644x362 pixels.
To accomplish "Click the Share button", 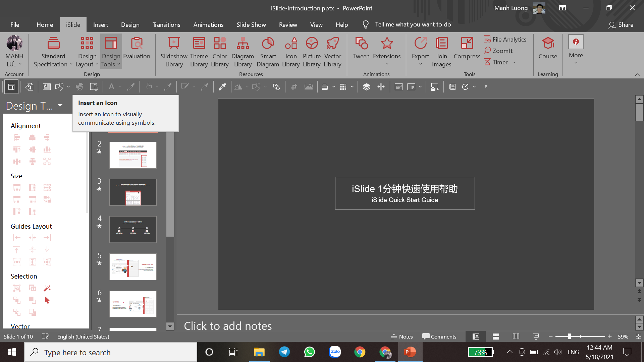I will (621, 24).
